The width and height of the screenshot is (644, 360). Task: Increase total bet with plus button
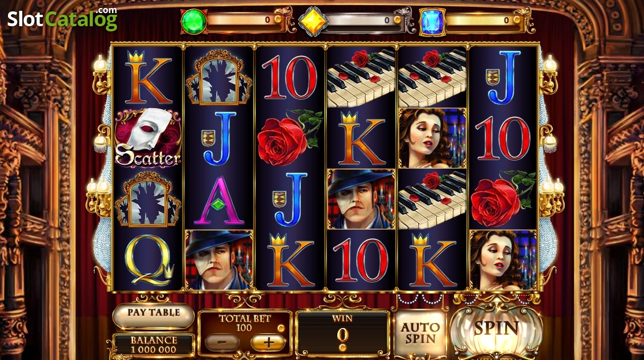268,342
